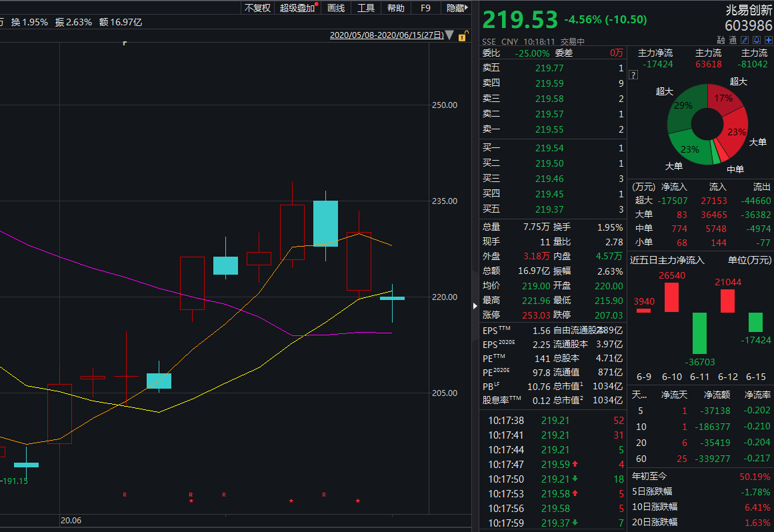Click the 2020/05/08-2020/06/15 date range link
The width and height of the screenshot is (774, 532).
[387, 35]
